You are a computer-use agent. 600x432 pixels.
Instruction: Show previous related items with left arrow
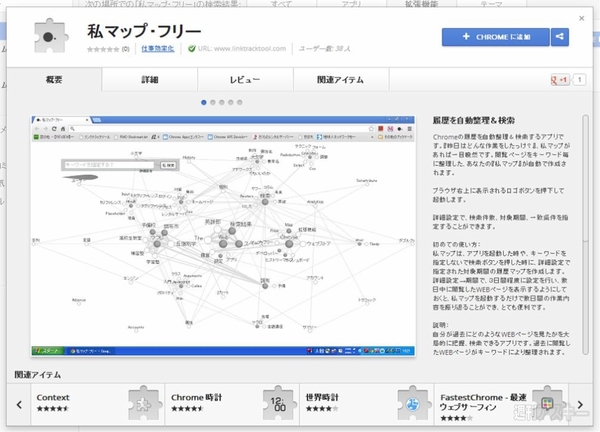19,404
